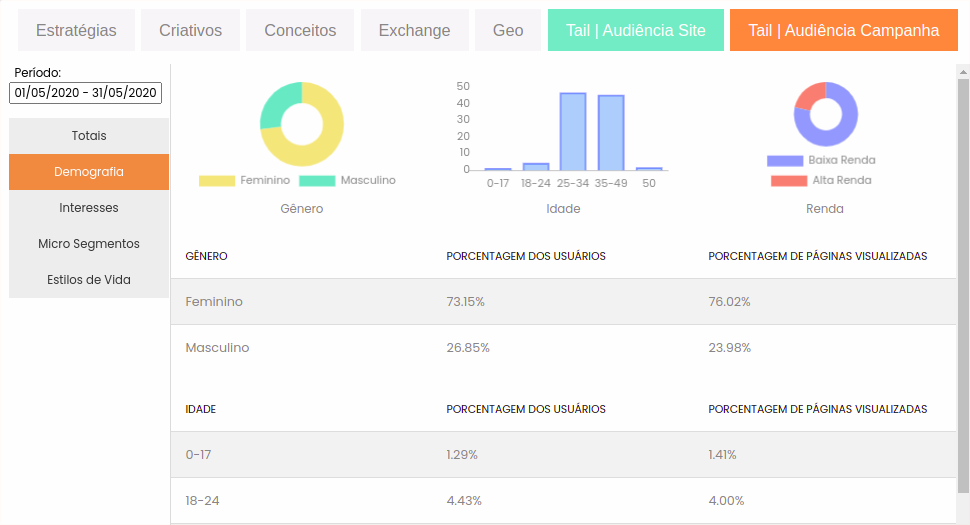Click the Período date range field

point(85,93)
